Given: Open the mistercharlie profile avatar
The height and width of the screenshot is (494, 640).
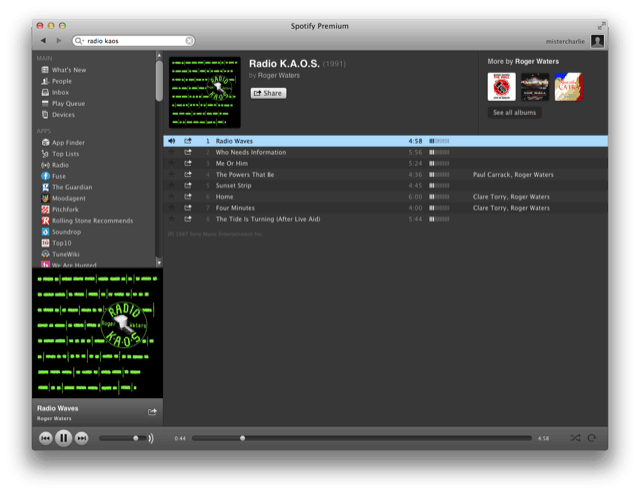Looking at the screenshot, I should click(x=598, y=41).
